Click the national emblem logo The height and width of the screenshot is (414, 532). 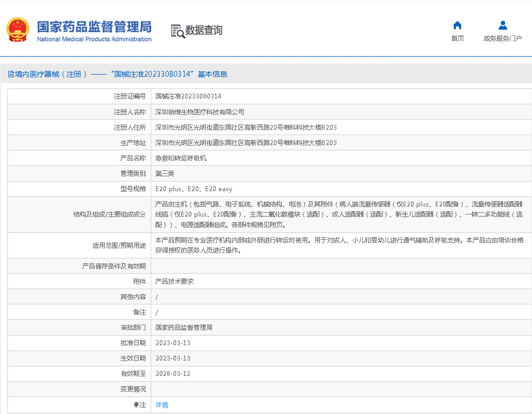pos(17,30)
